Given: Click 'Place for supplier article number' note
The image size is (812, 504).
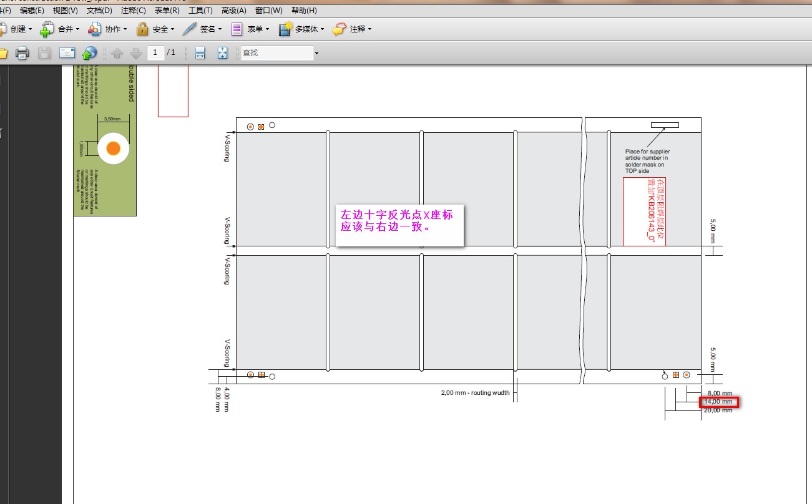Looking at the screenshot, I should click(x=648, y=161).
